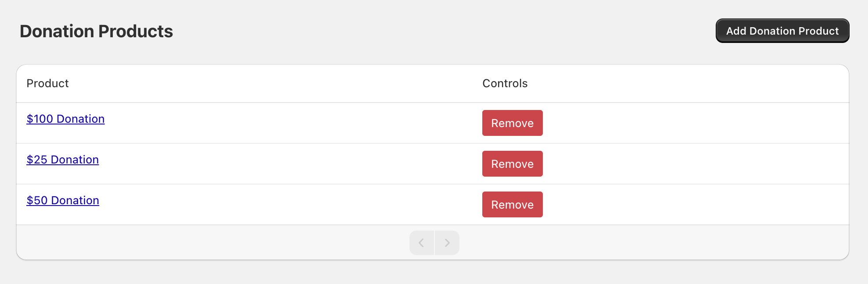
Task: Open the $100 Donation product link
Action: [x=65, y=119]
